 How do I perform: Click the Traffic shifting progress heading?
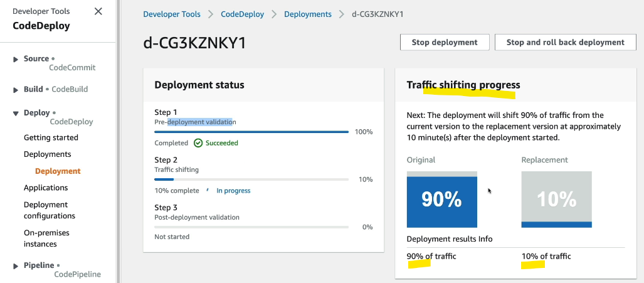point(463,85)
